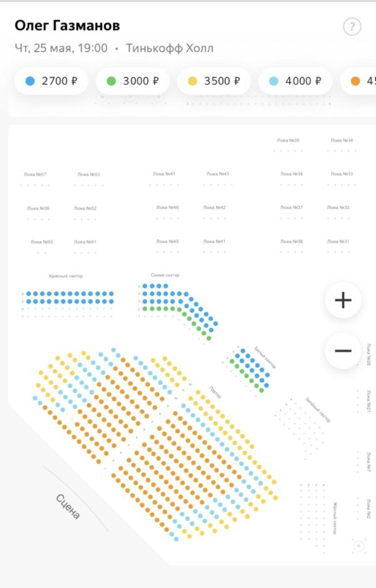Viewport: 376px width, 588px height.
Task: Select Красный сектор label
Action: pyautogui.click(x=66, y=276)
